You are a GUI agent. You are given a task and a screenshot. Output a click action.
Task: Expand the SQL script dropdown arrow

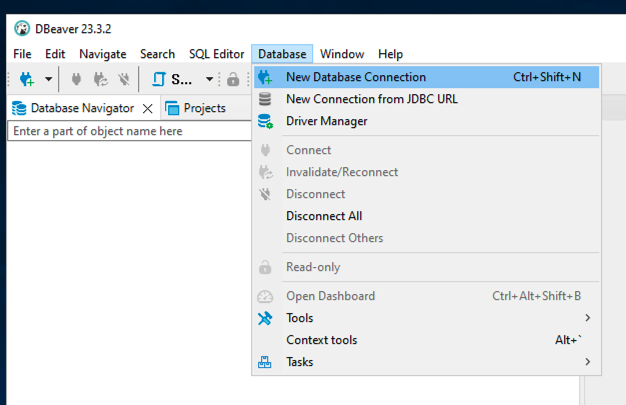(209, 79)
